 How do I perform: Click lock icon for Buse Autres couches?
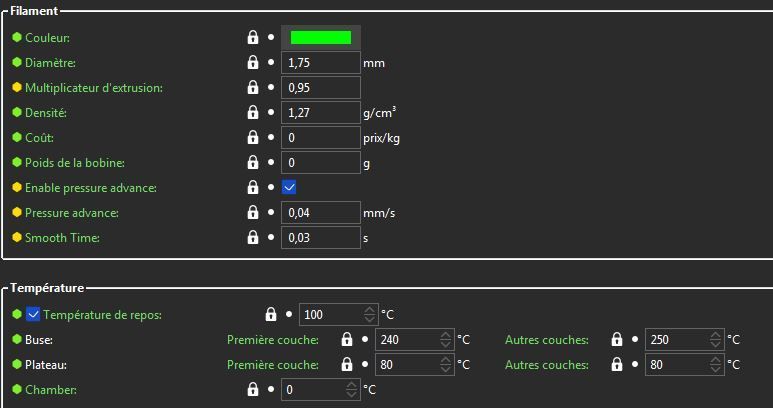[x=617, y=339]
